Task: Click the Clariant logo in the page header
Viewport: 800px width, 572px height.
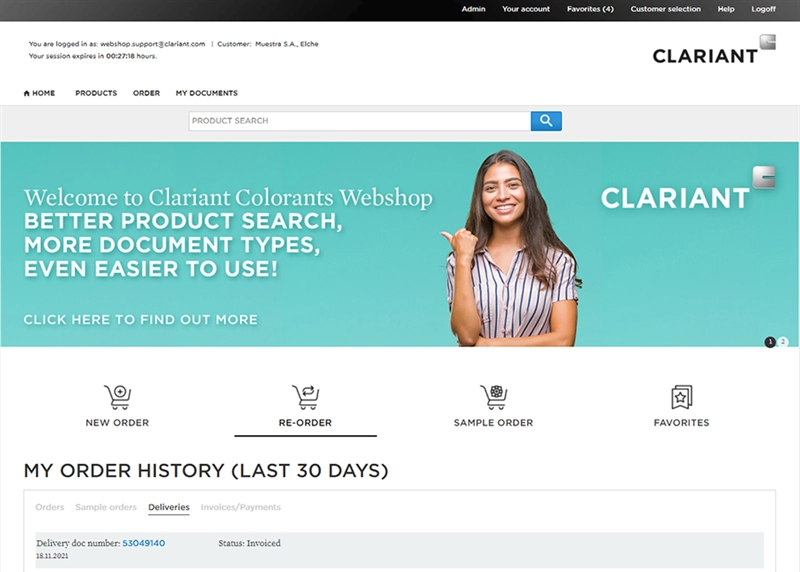Action: click(x=714, y=49)
